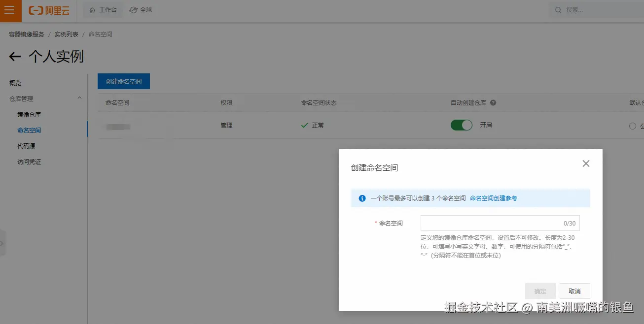Select 命名空间 in the sidebar
This screenshot has width=644, height=324.
(x=29, y=130)
